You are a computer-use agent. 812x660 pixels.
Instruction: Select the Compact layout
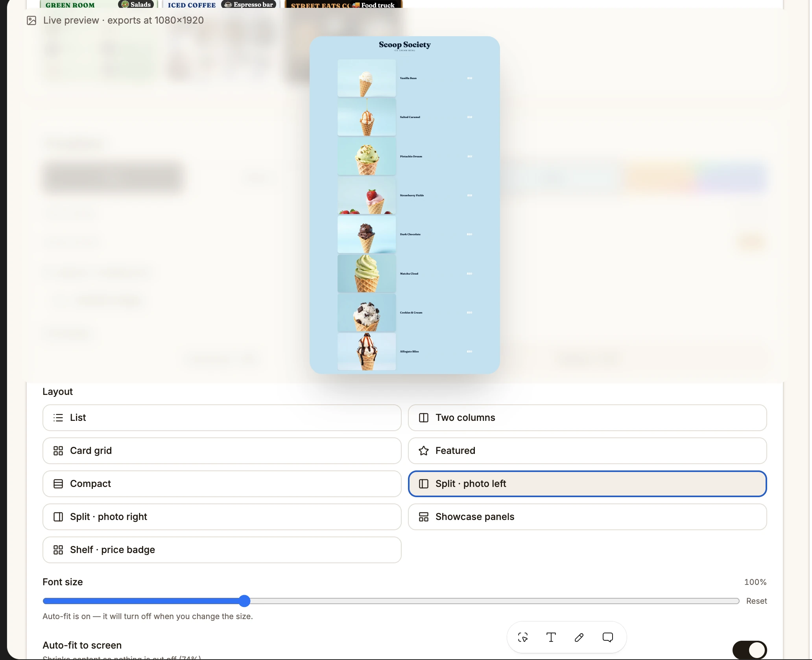pos(222,484)
